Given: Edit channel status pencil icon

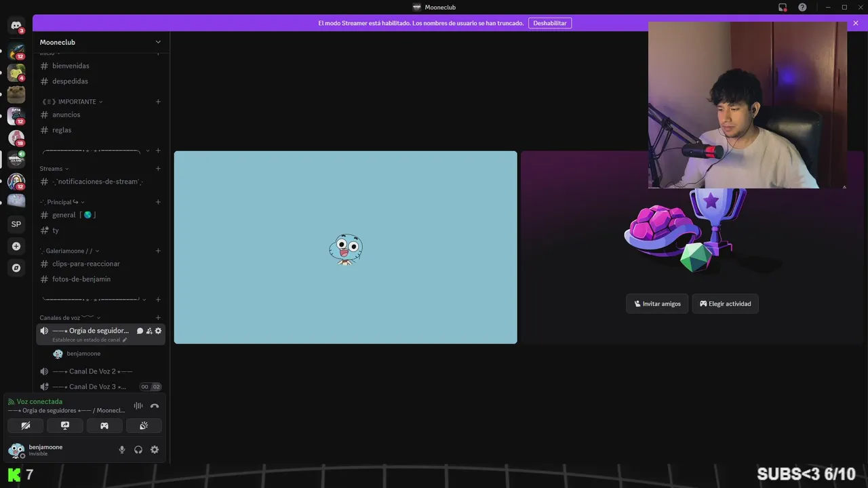Looking at the screenshot, I should tap(125, 340).
